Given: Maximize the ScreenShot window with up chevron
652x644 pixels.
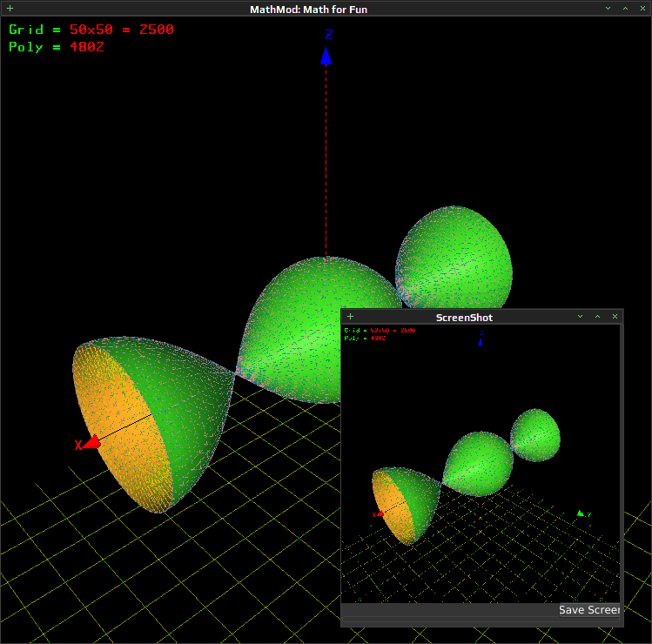Looking at the screenshot, I should [597, 317].
